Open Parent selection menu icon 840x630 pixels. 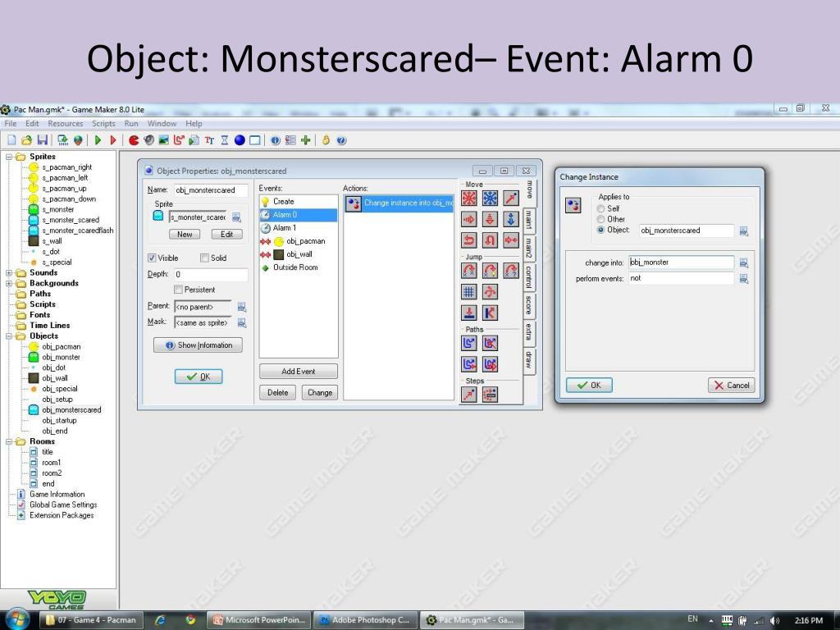click(x=242, y=307)
